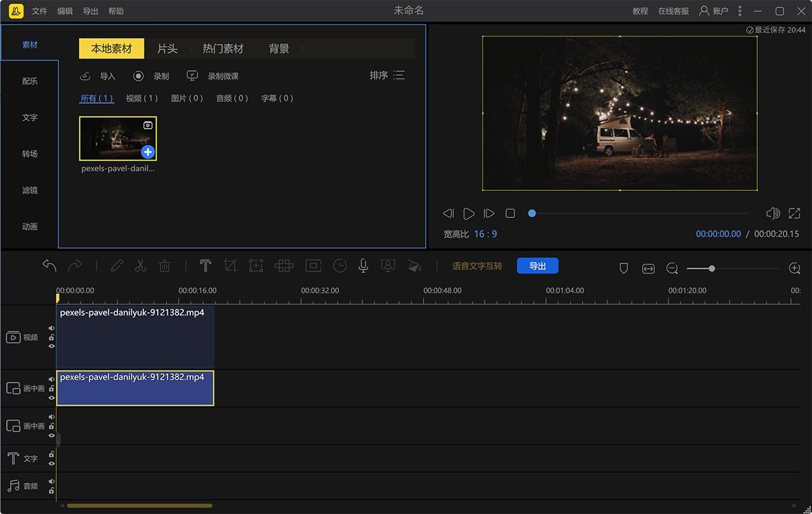This screenshot has width=812, height=514.
Task: Click the microphone voiceover icon
Action: (x=363, y=266)
